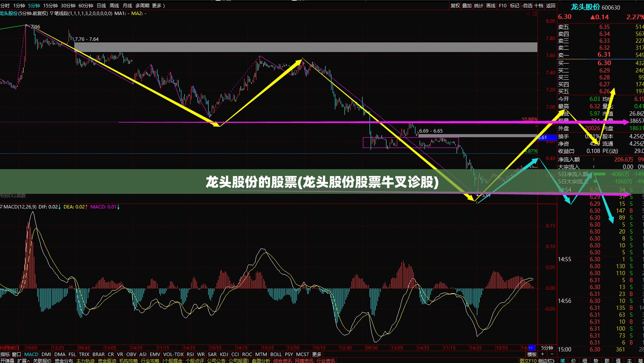This screenshot has height=363, width=644.
Task: Click the blue time-axis position marker
Action: click(x=532, y=348)
